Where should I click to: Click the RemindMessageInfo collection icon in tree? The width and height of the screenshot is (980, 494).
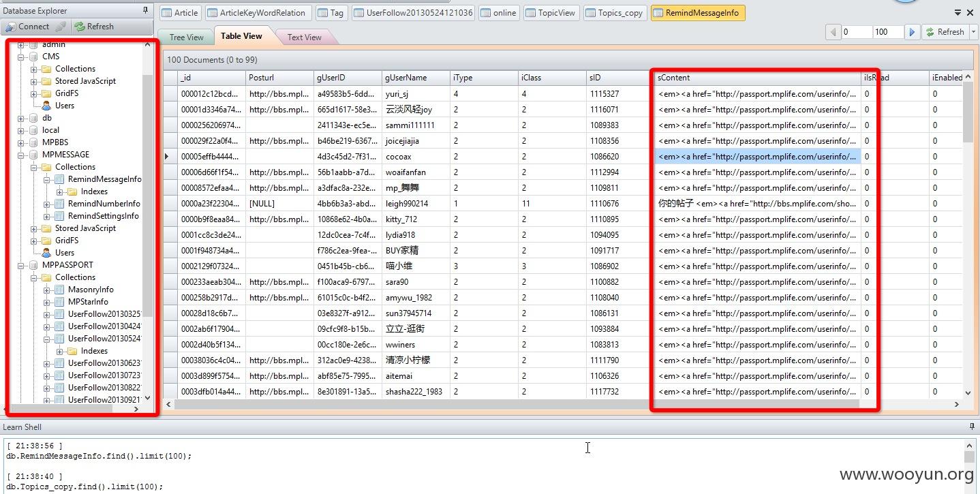coord(59,179)
